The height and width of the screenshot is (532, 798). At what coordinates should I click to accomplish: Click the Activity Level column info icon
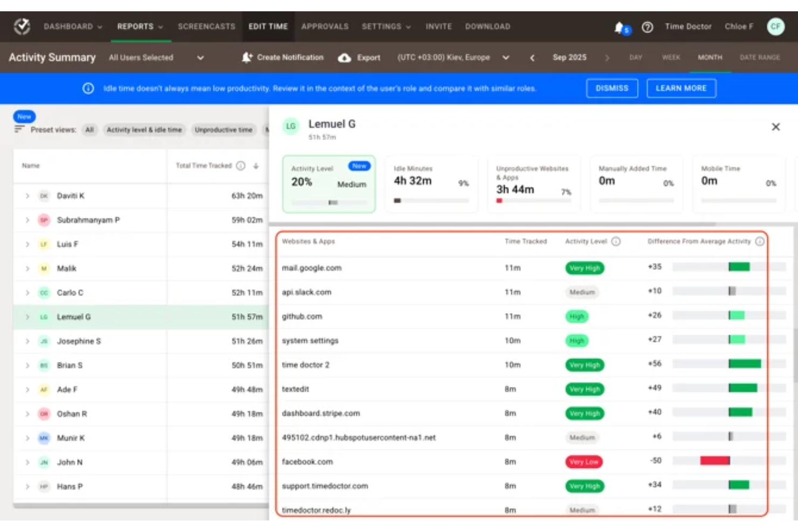[616, 241]
